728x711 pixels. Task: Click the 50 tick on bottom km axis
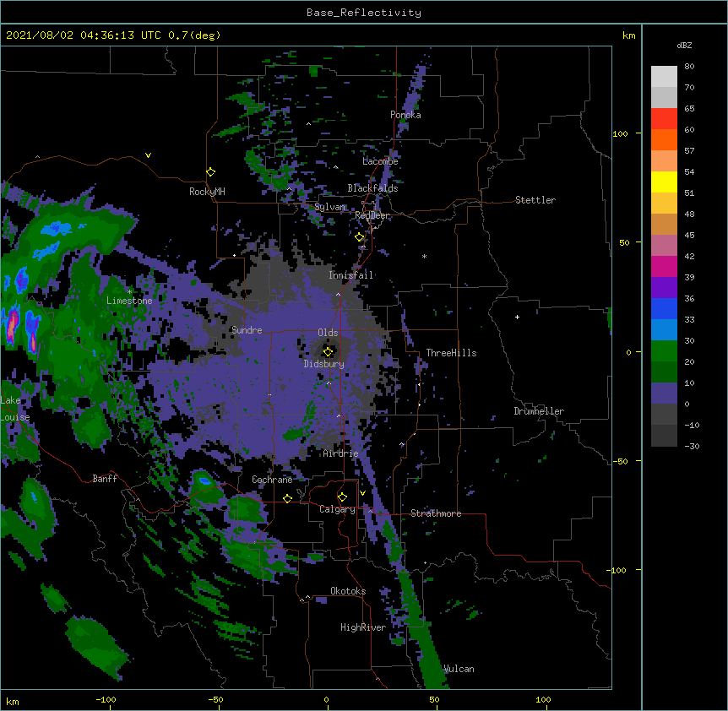(x=435, y=699)
